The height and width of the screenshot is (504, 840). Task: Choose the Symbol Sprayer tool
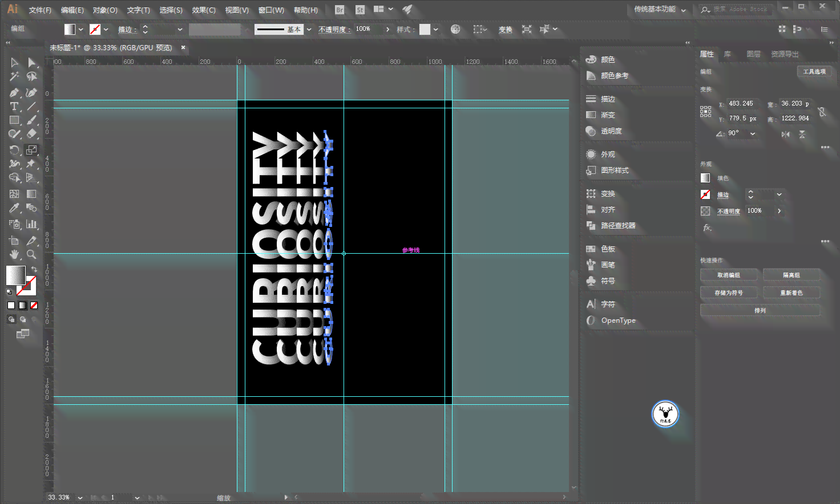(14, 224)
